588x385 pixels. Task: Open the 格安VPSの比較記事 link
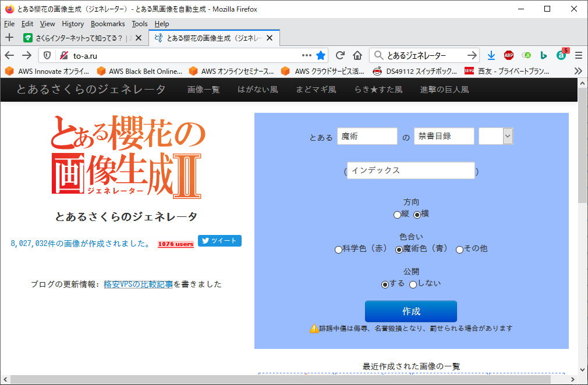[x=138, y=284]
